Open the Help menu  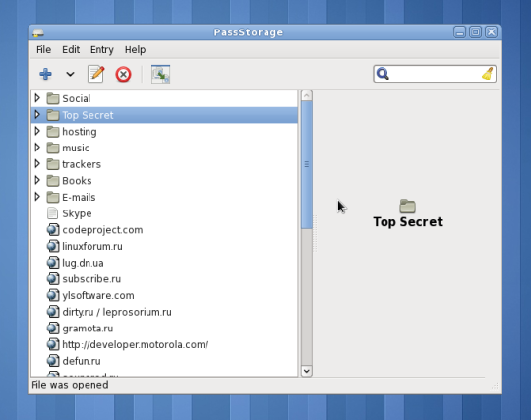point(135,50)
